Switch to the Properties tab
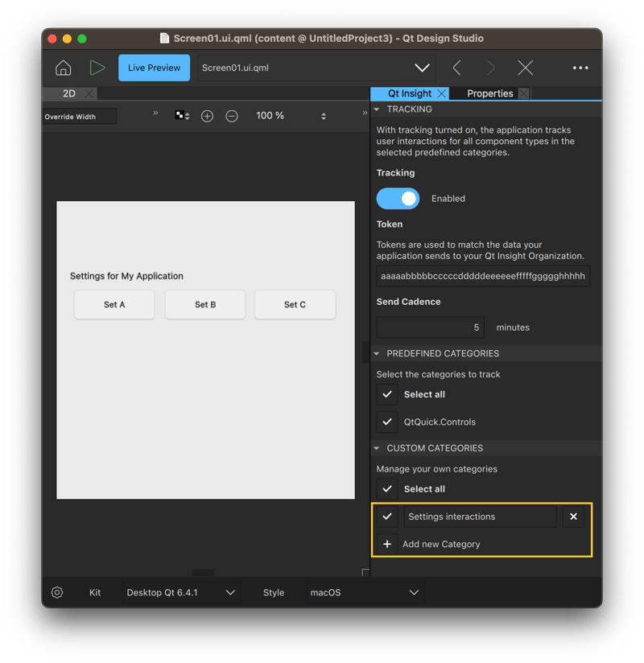The width and height of the screenshot is (644, 663). tap(489, 93)
